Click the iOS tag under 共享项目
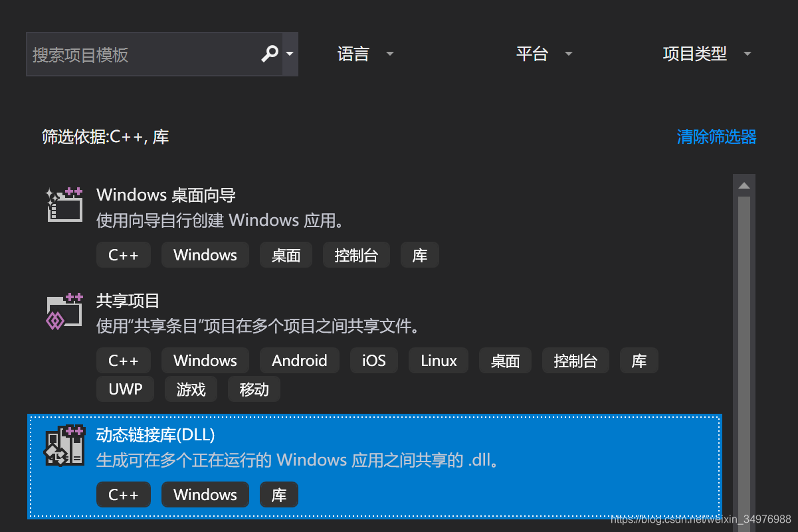The width and height of the screenshot is (798, 532). 374,361
